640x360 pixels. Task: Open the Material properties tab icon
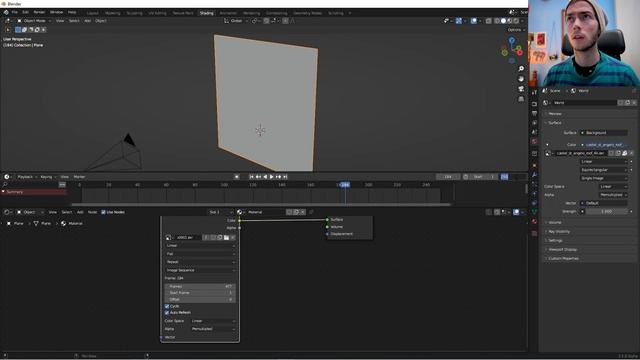coord(534,221)
